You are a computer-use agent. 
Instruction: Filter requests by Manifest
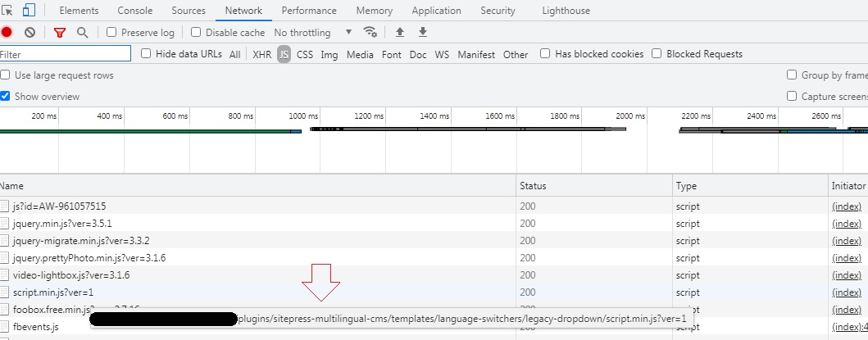point(476,54)
